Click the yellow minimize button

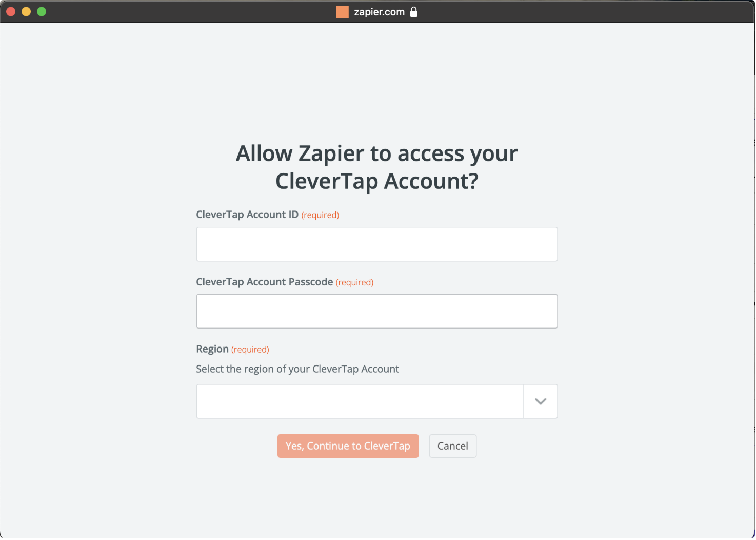(26, 11)
